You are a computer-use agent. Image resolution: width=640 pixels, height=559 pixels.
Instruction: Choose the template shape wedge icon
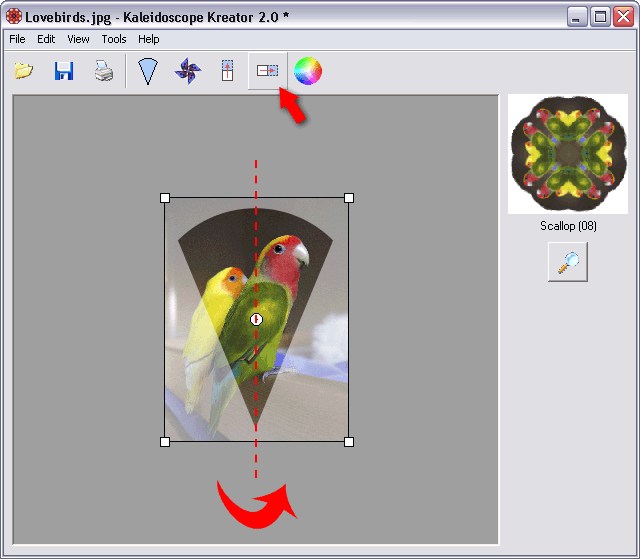click(148, 71)
